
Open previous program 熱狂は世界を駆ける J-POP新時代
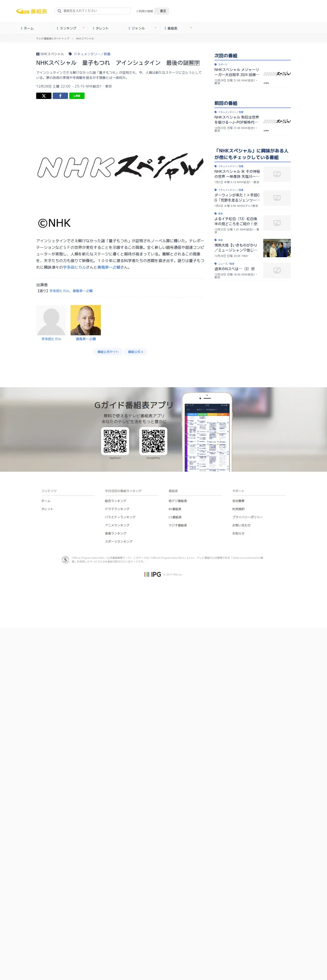tap(237, 120)
